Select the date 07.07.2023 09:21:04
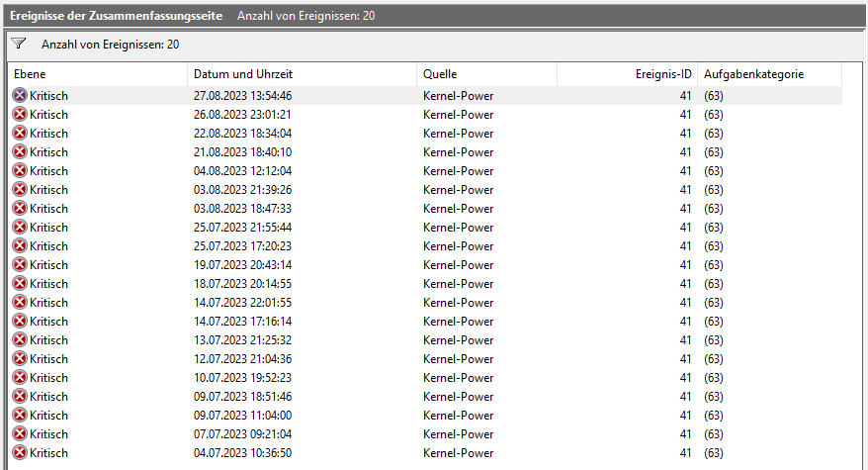Image resolution: width=868 pixels, height=470 pixels. coord(242,435)
